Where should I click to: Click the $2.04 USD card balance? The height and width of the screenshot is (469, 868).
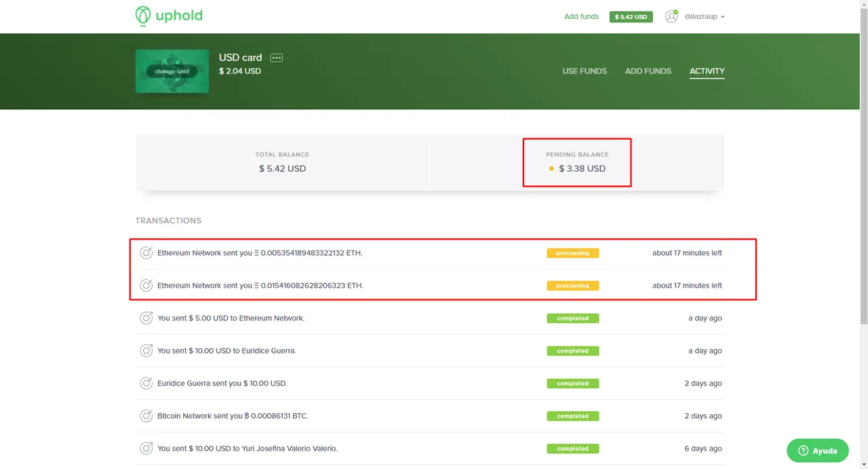coord(240,71)
